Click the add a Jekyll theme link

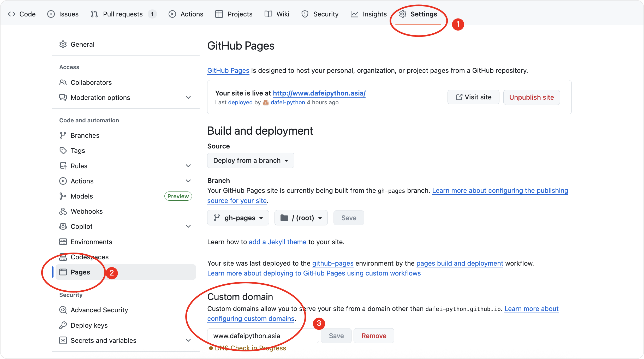[x=278, y=242]
